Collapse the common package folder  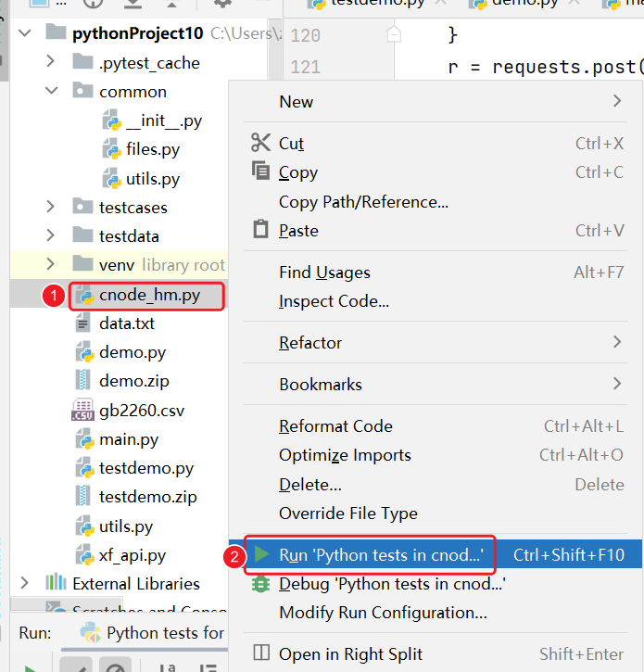[51, 91]
